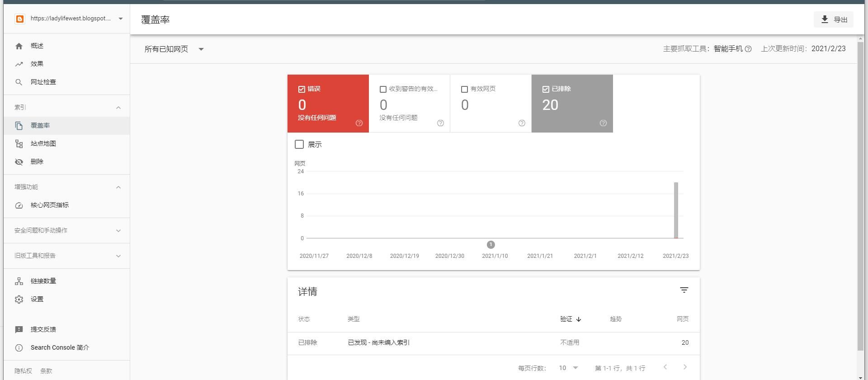Click the download icon in 导出 button
The image size is (868, 380).
pyautogui.click(x=825, y=19)
